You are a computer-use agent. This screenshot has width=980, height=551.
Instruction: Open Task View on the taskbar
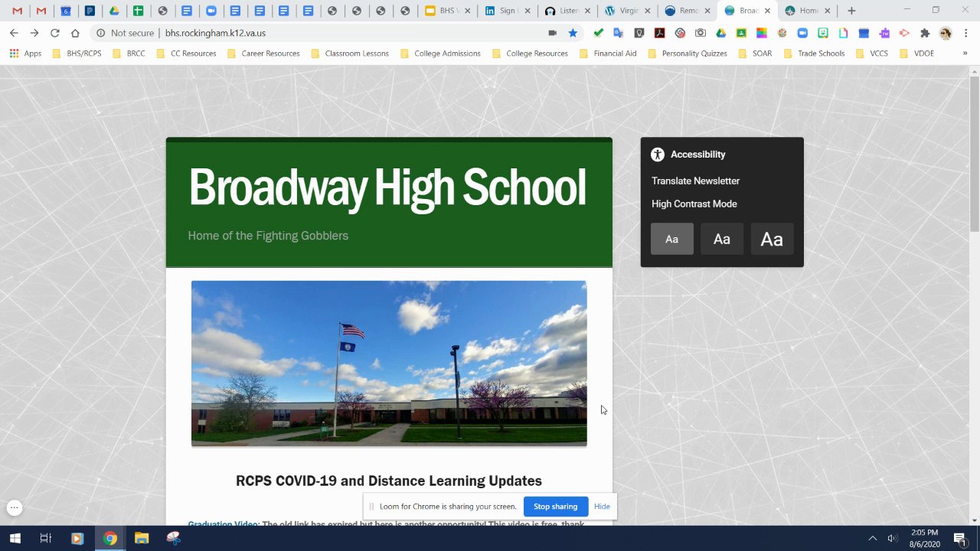(x=45, y=538)
